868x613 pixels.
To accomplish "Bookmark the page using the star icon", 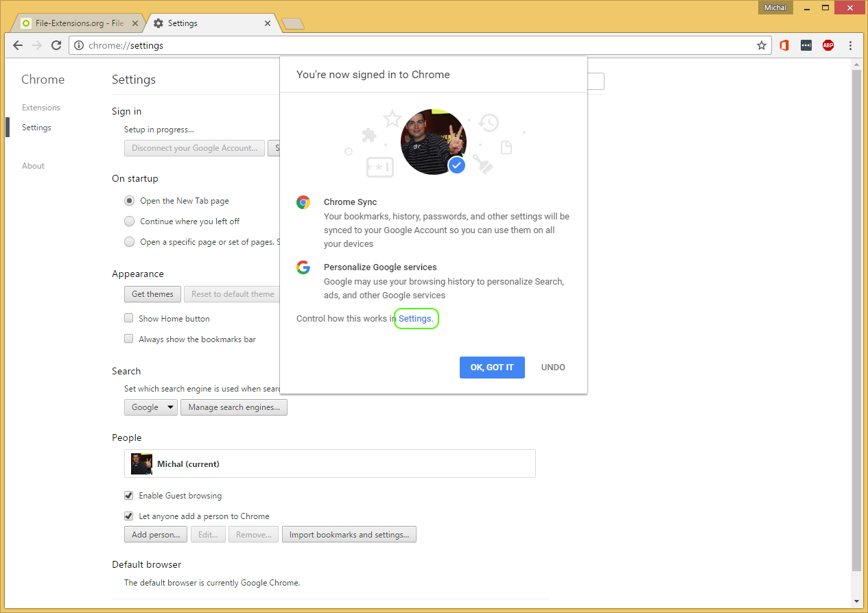I will click(x=762, y=45).
